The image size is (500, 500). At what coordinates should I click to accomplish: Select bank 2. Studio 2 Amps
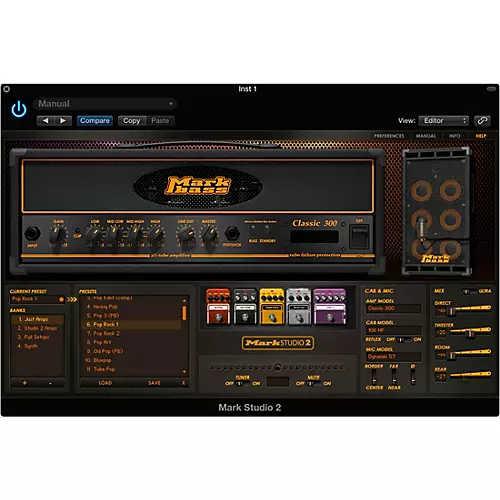[x=37, y=328]
